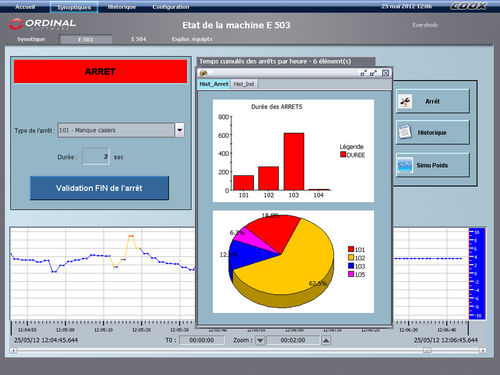Open the Configuration top menu
The height and width of the screenshot is (375, 500).
[171, 7]
